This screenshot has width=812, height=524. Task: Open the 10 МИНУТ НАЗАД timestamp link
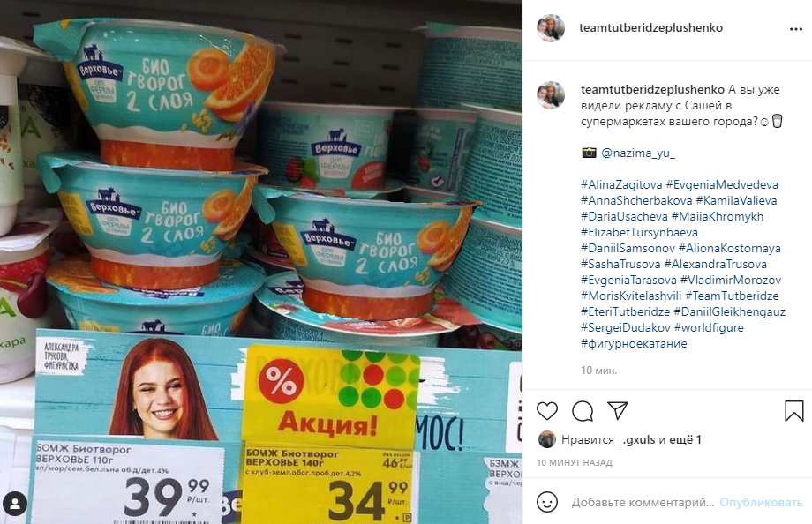click(575, 462)
